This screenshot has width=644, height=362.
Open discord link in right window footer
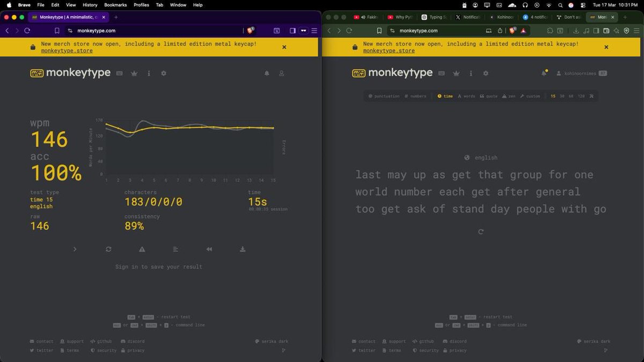coord(454,341)
